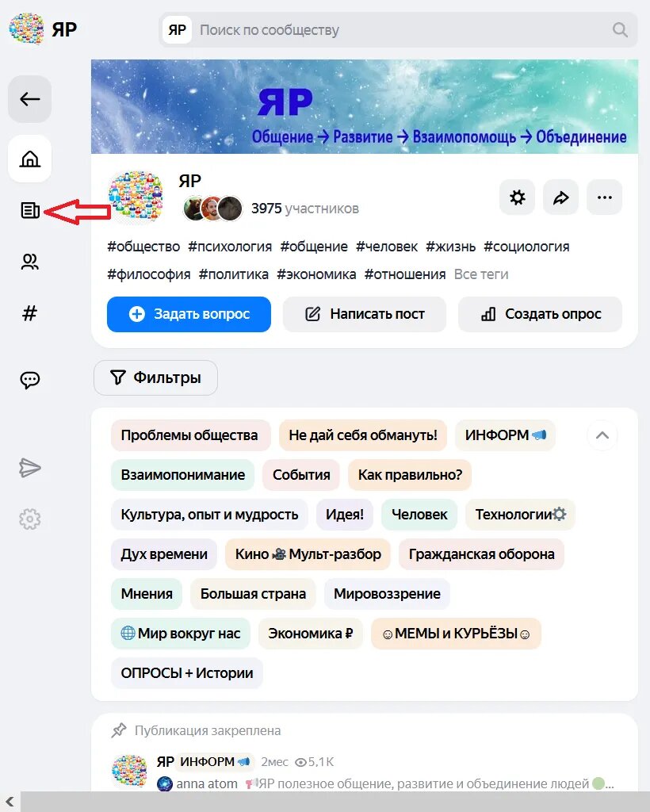Open the three-dots more options menu
The width and height of the screenshot is (650, 812).
point(605,197)
